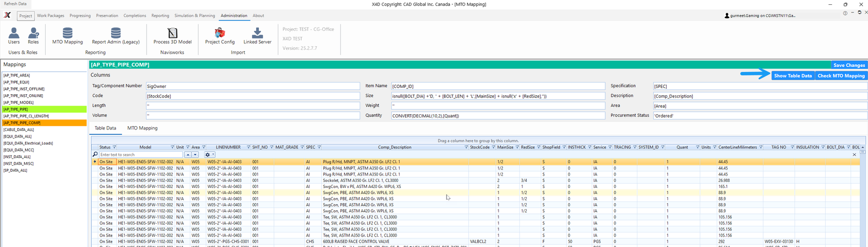Open the Comp_Description column filter
The image size is (868, 247).
466,147
